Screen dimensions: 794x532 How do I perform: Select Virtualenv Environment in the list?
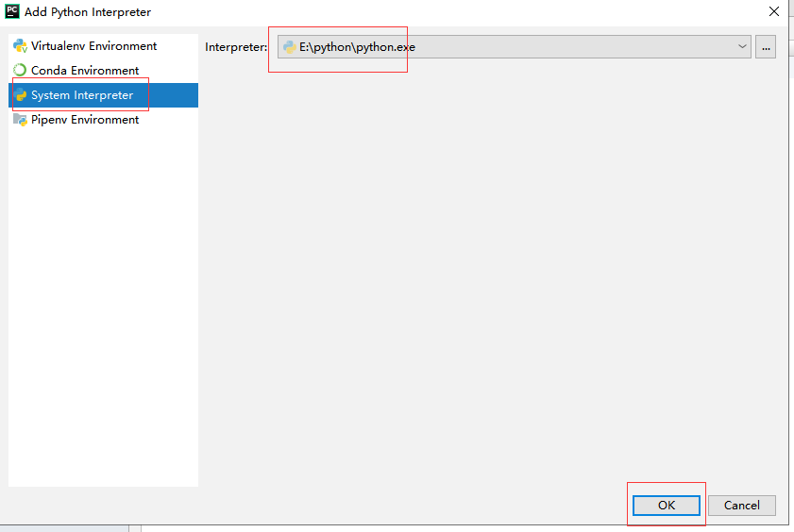coord(103,46)
